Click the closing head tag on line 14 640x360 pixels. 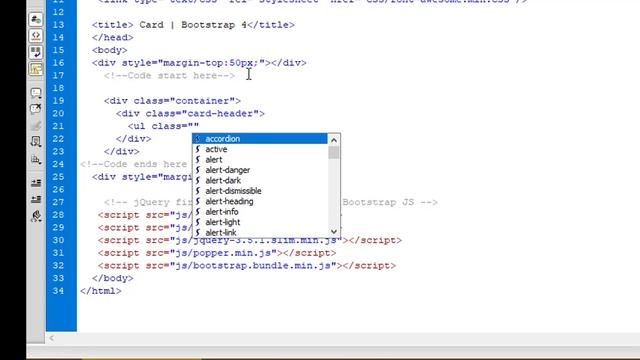tap(113, 38)
